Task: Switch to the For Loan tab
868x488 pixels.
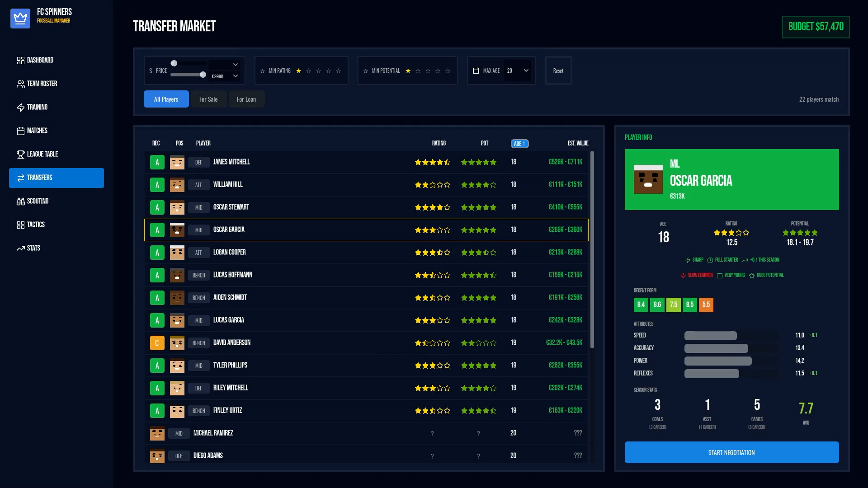Action: [246, 99]
